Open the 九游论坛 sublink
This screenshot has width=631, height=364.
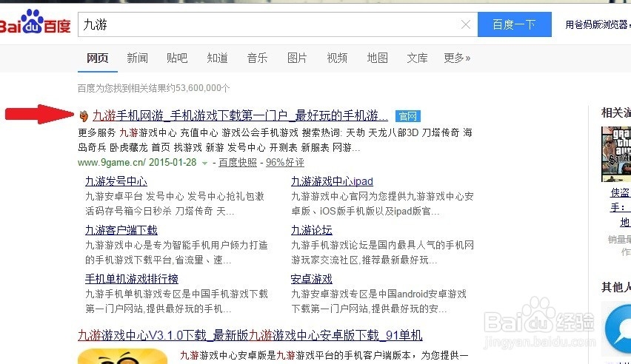[x=312, y=230]
